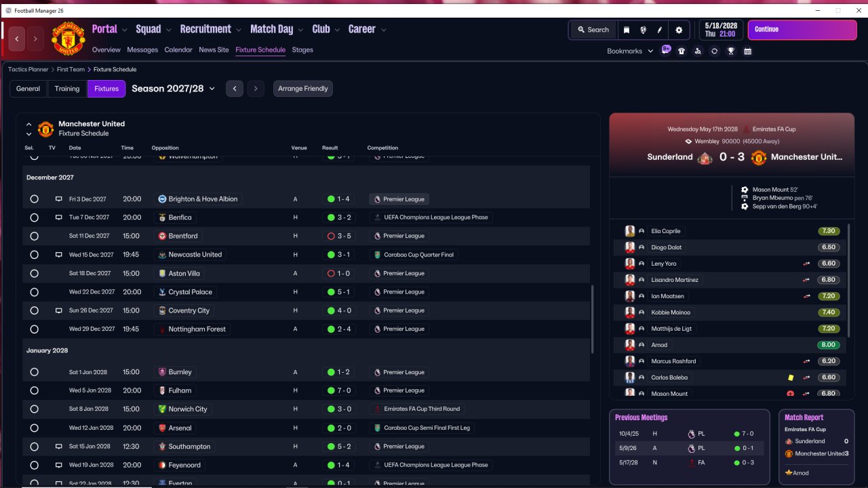
Task: Click Amad's 8.00 rating badge
Action: tap(829, 345)
